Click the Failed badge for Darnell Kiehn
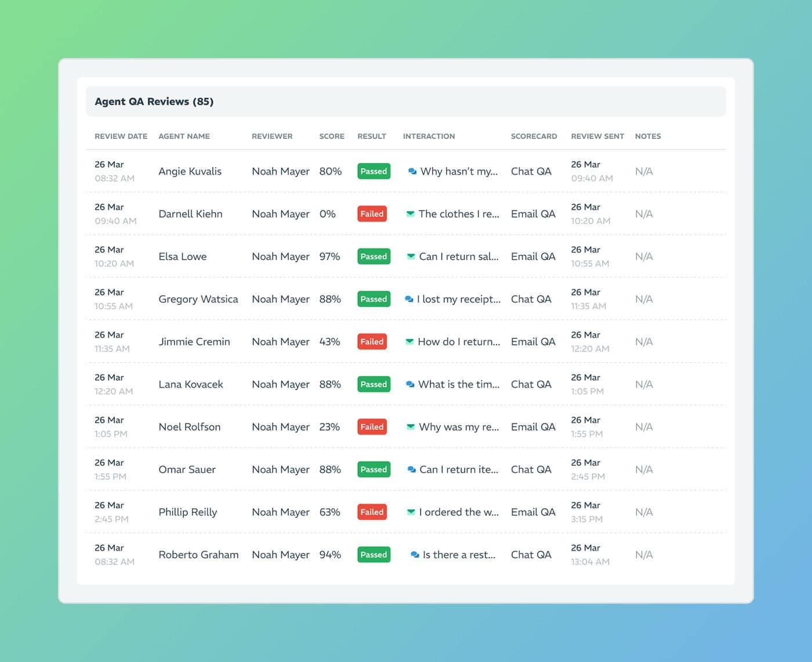Screen dimensions: 812x662 [372, 214]
